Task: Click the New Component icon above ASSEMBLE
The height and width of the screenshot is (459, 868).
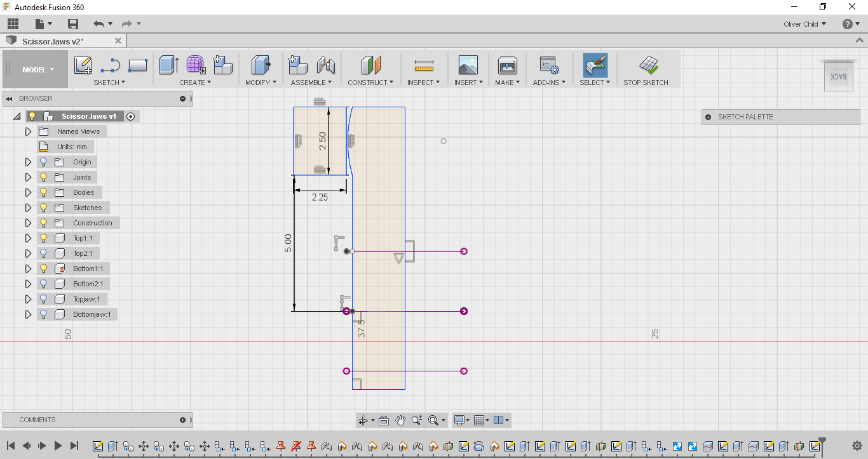Action: click(x=298, y=65)
